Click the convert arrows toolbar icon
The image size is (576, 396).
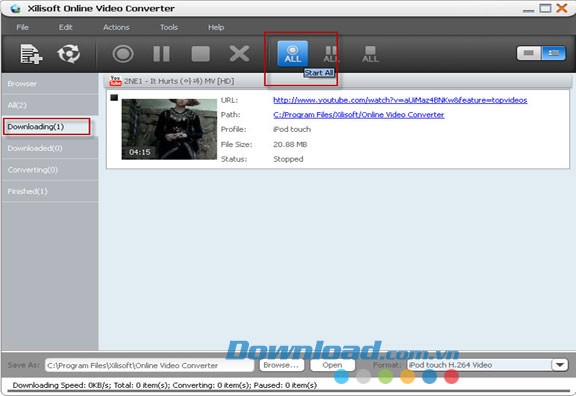[x=69, y=54]
